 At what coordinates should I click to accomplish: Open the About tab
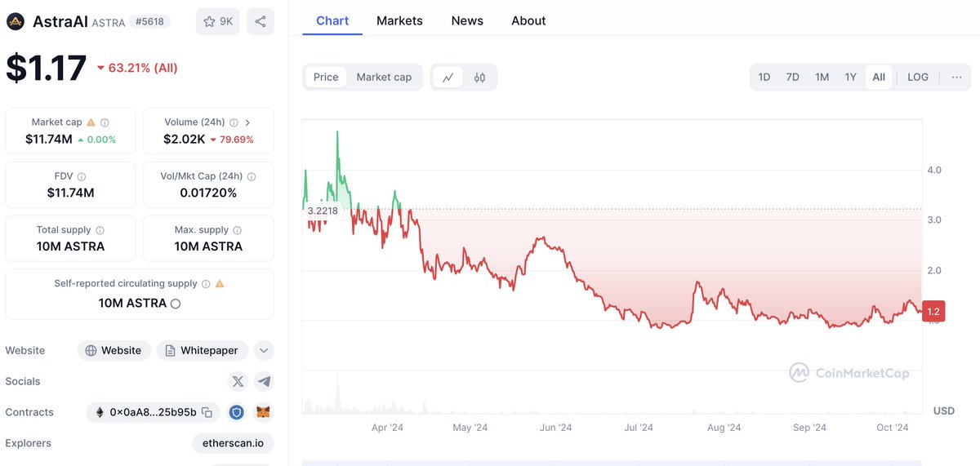[x=528, y=21]
